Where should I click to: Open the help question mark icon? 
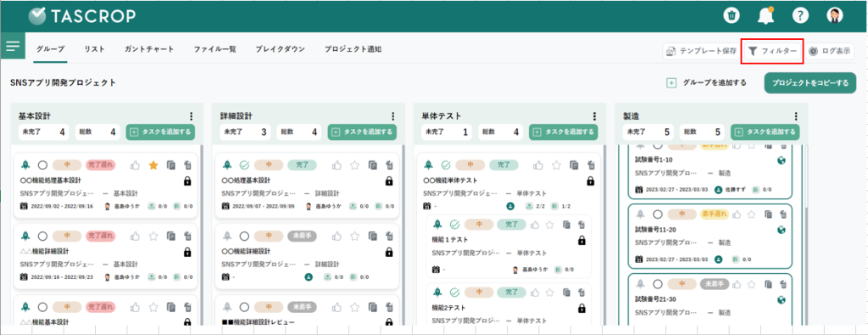(800, 15)
